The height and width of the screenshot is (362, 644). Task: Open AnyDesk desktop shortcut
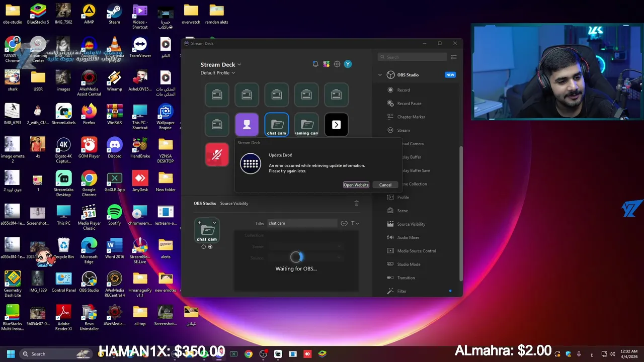point(140,181)
